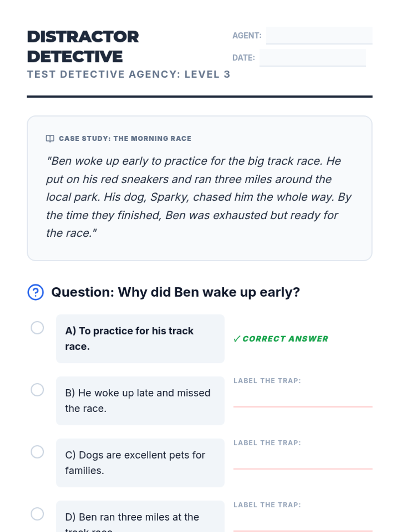The width and height of the screenshot is (399, 532).
Task: Select radio button for option D
Action: pos(37,514)
